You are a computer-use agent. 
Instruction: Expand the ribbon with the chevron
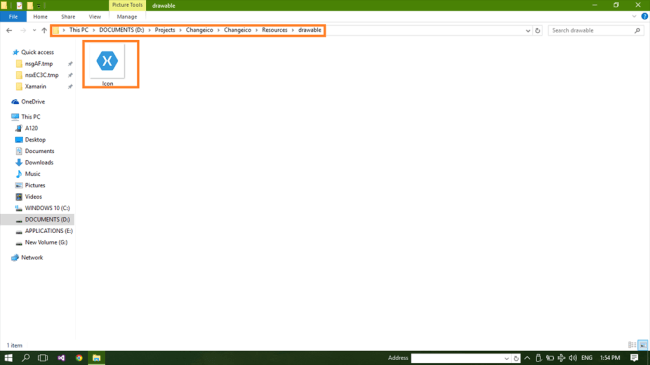coord(634,17)
